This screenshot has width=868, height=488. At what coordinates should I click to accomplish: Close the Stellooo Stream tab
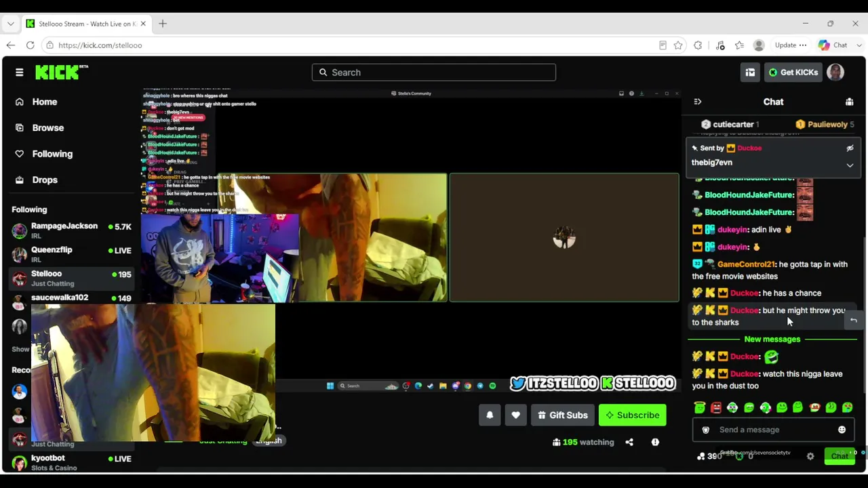click(x=143, y=24)
